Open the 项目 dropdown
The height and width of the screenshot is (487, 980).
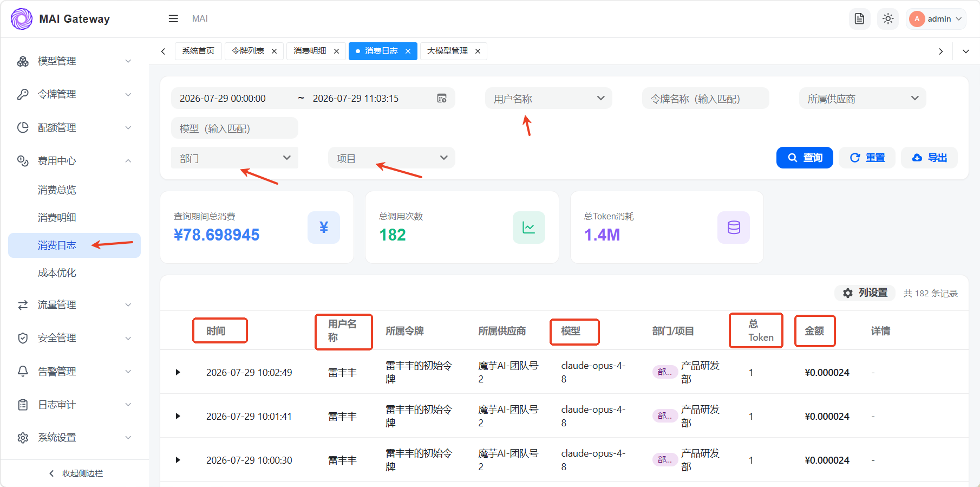[x=391, y=158]
